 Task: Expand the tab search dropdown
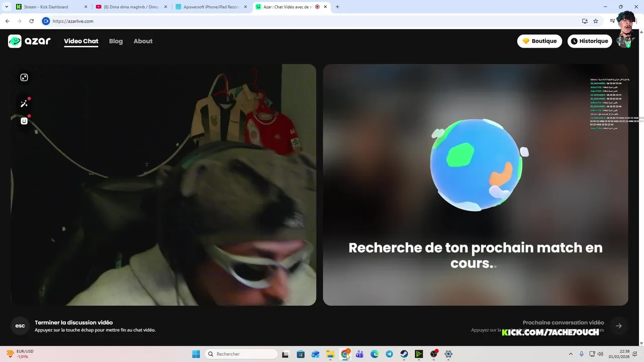[6, 7]
